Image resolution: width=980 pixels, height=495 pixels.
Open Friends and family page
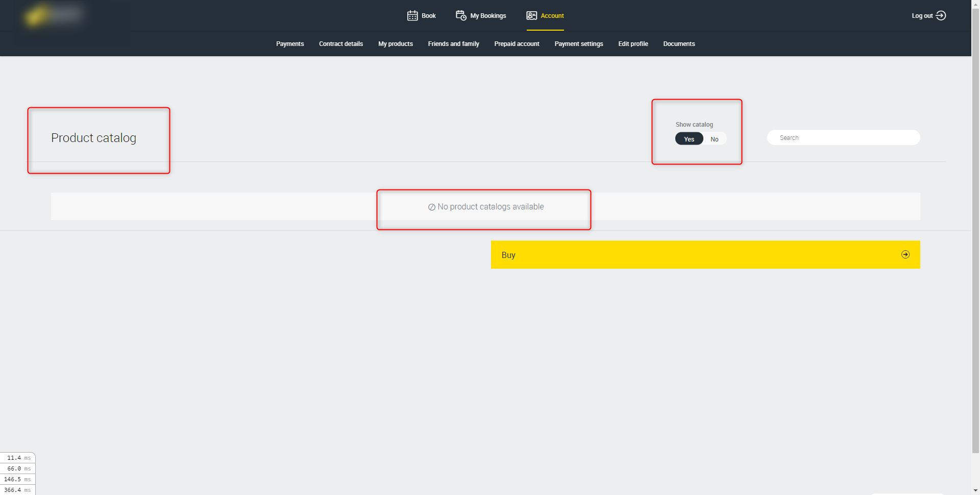pyautogui.click(x=453, y=44)
